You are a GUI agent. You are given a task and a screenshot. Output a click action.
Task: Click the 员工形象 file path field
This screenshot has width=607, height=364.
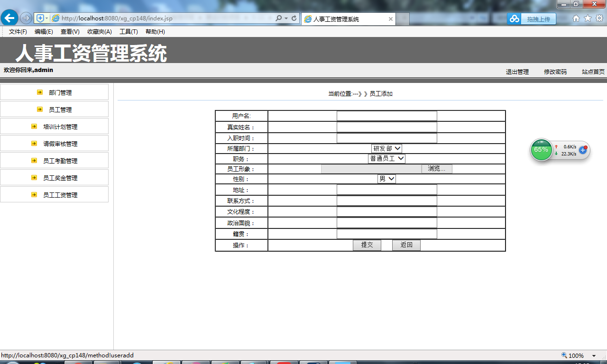(x=371, y=169)
